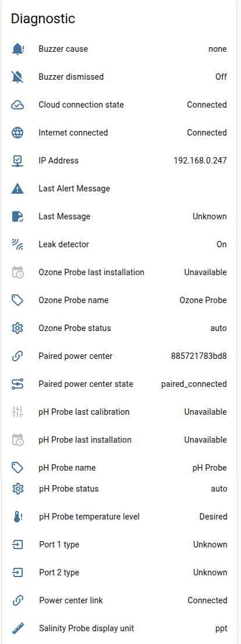Open the pH Probe last calibration row
241x644 pixels.
119,412
